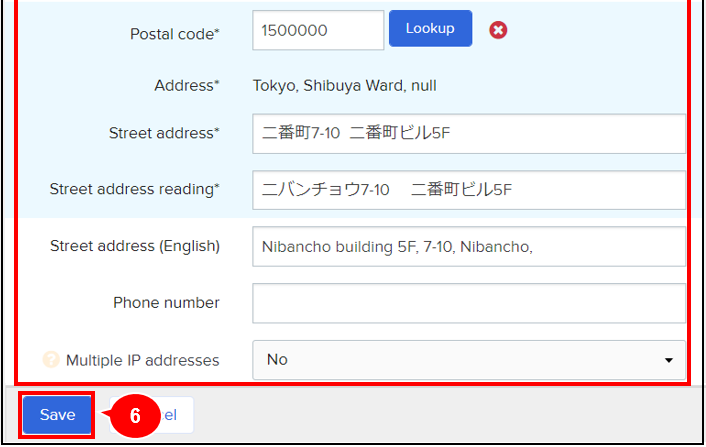Click the Street address (English) field
The width and height of the screenshot is (706, 447).
[469, 247]
